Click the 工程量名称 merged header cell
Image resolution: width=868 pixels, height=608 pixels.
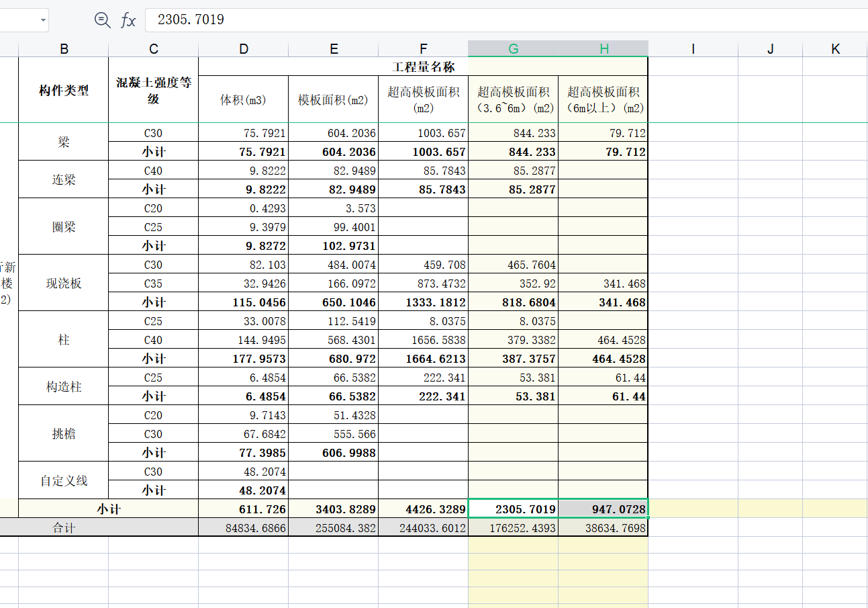coord(424,67)
